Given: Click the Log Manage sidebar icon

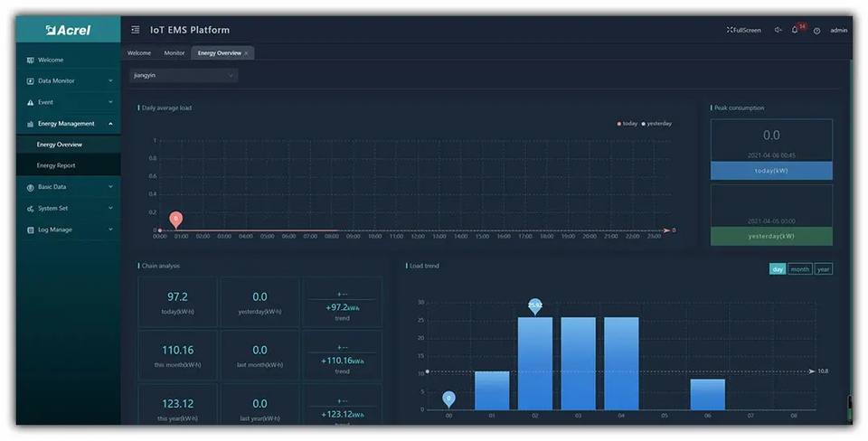Looking at the screenshot, I should click(31, 230).
